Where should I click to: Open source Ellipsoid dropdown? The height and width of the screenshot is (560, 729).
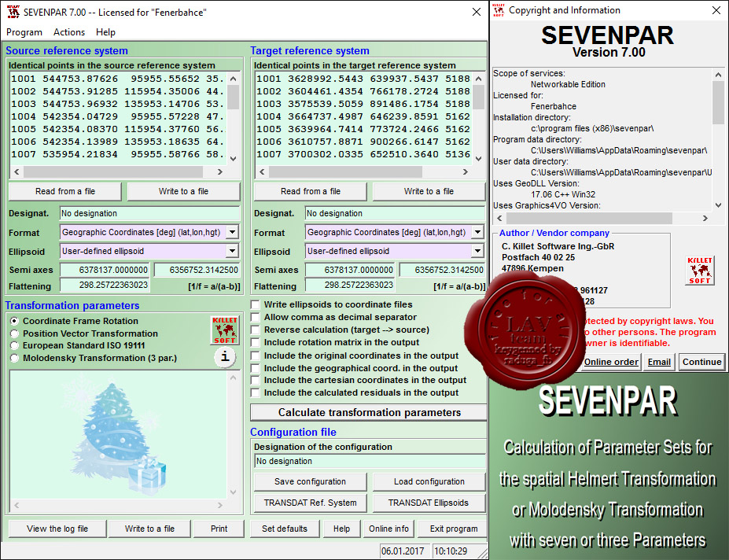tap(233, 251)
